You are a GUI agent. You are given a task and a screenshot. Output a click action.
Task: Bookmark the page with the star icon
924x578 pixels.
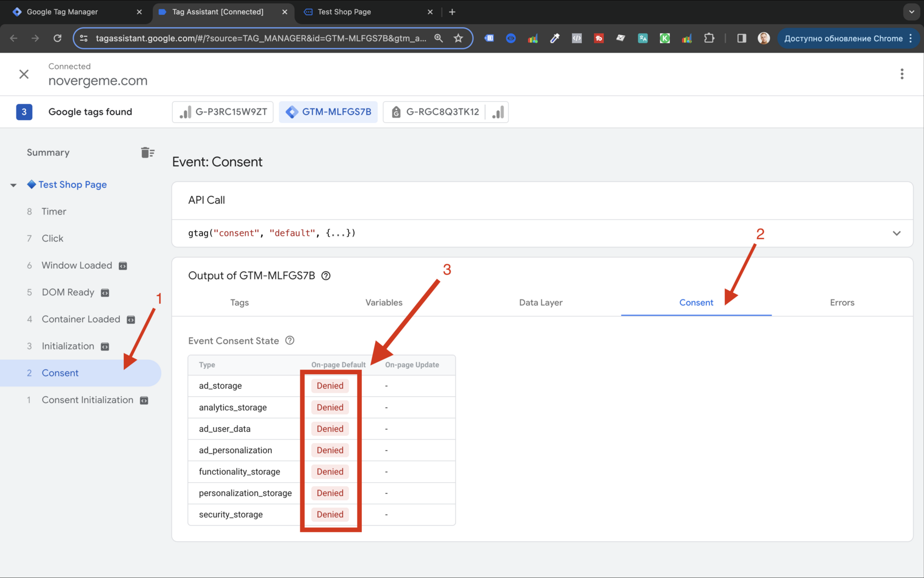[458, 39]
